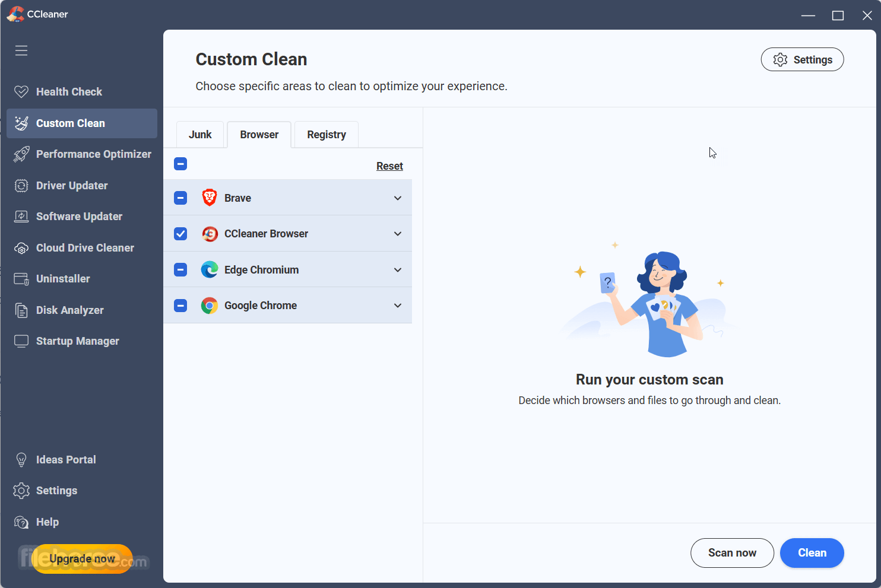Image resolution: width=881 pixels, height=588 pixels.
Task: Open the Registry tab
Action: pos(327,135)
